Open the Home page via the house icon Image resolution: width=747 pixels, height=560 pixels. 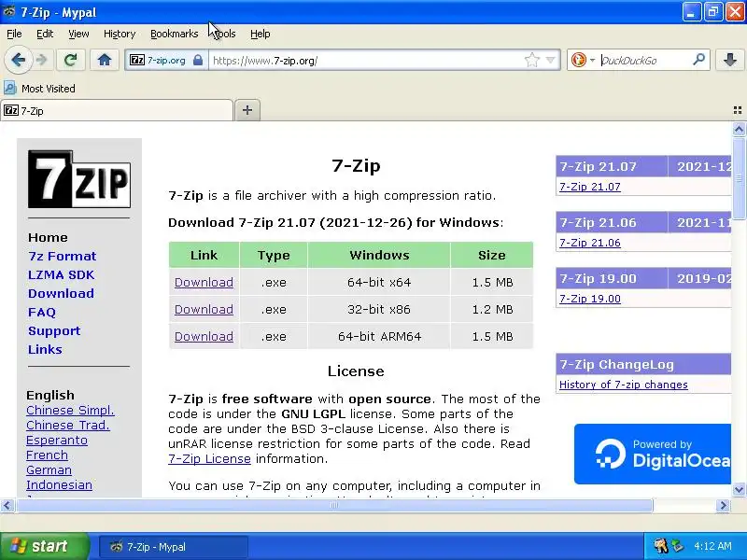click(x=105, y=60)
